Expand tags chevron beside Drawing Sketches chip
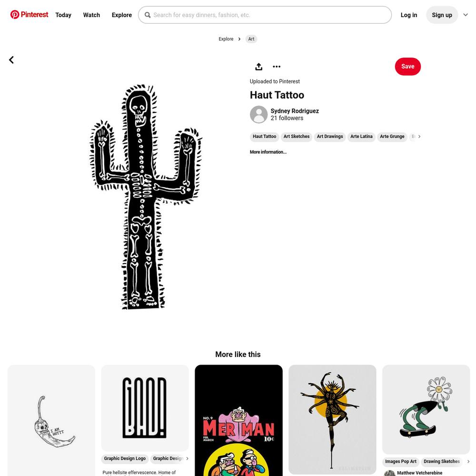This screenshot has height=476, width=476. [x=468, y=461]
